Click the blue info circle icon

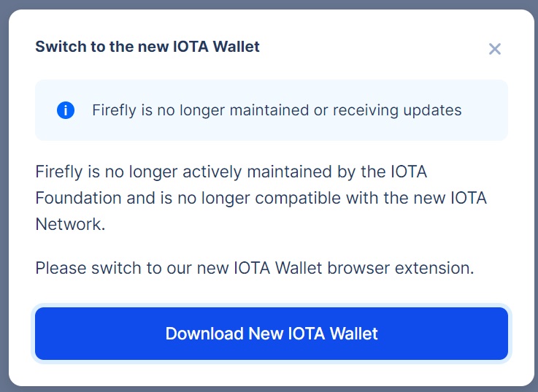[66, 110]
